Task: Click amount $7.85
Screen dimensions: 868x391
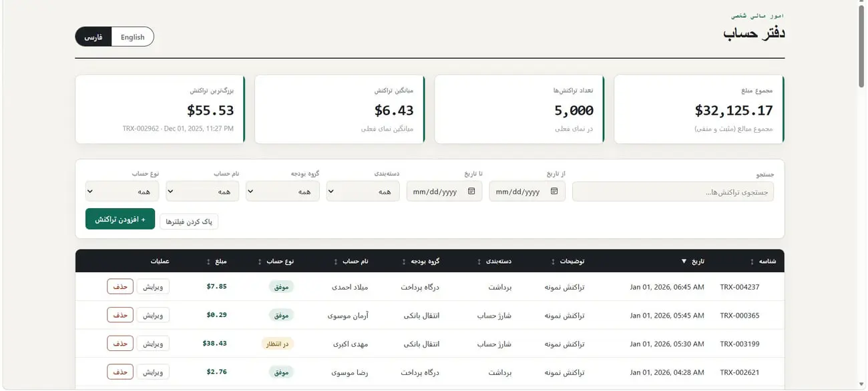Action: coord(216,286)
